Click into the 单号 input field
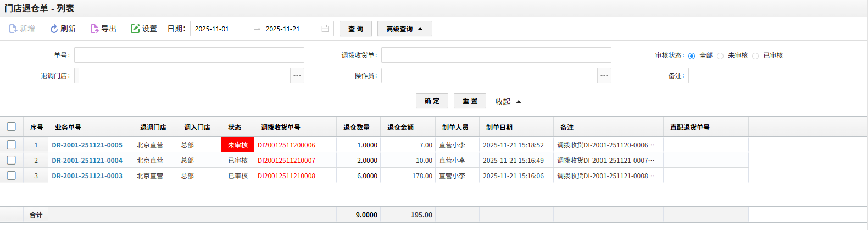Screen dimensions: 868x230 (189, 55)
